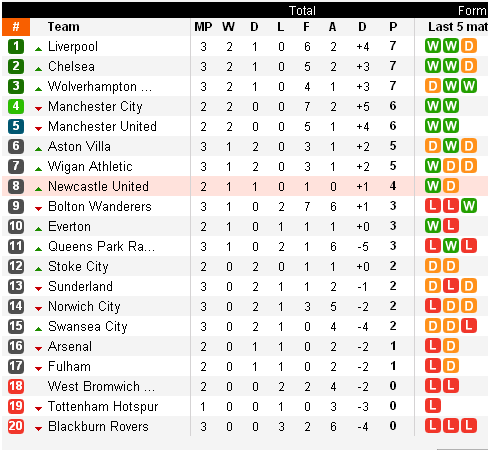The image size is (488, 450).
Task: Click the red down arrow beside Manchester City
Action: [x=38, y=108]
